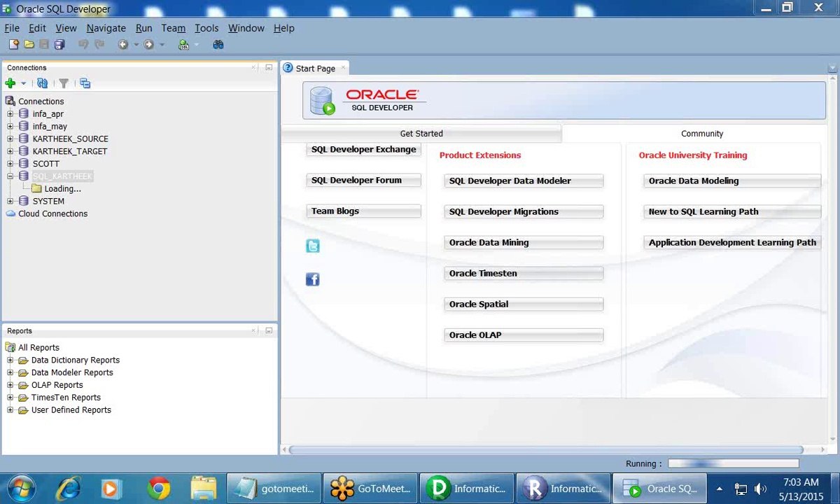
Task: Click the Collapse All connections icon
Action: click(x=85, y=83)
